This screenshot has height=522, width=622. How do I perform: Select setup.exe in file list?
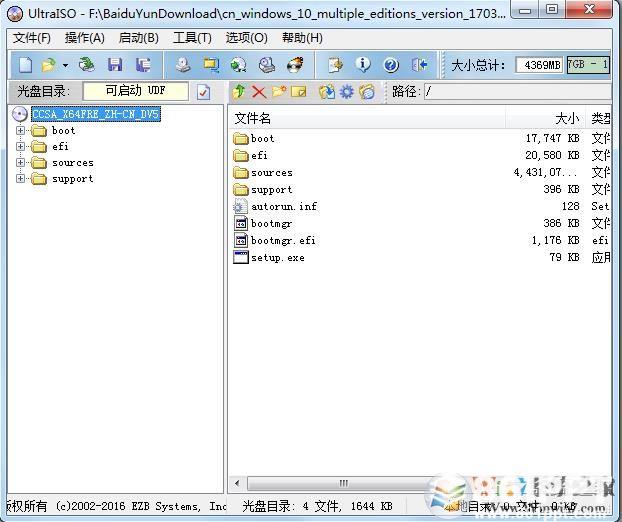[278, 257]
